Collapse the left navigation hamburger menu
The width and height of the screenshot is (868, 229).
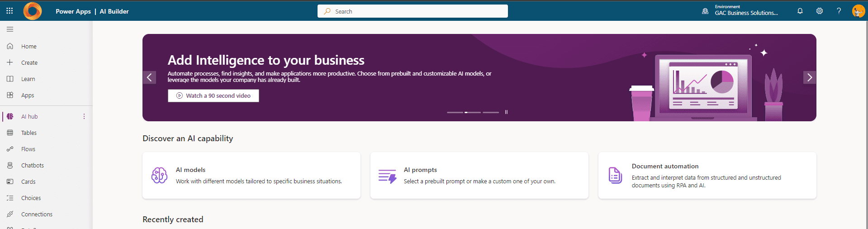coord(10,29)
